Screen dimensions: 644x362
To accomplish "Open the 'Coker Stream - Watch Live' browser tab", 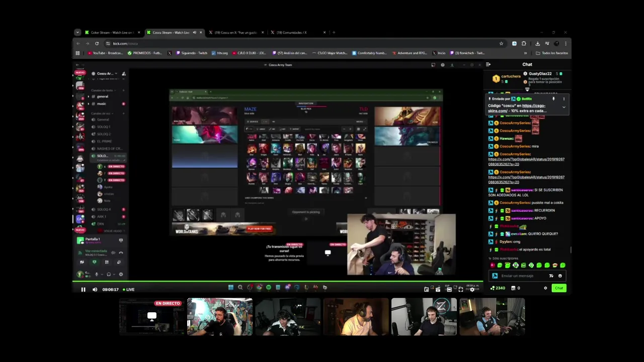I will point(112,33).
